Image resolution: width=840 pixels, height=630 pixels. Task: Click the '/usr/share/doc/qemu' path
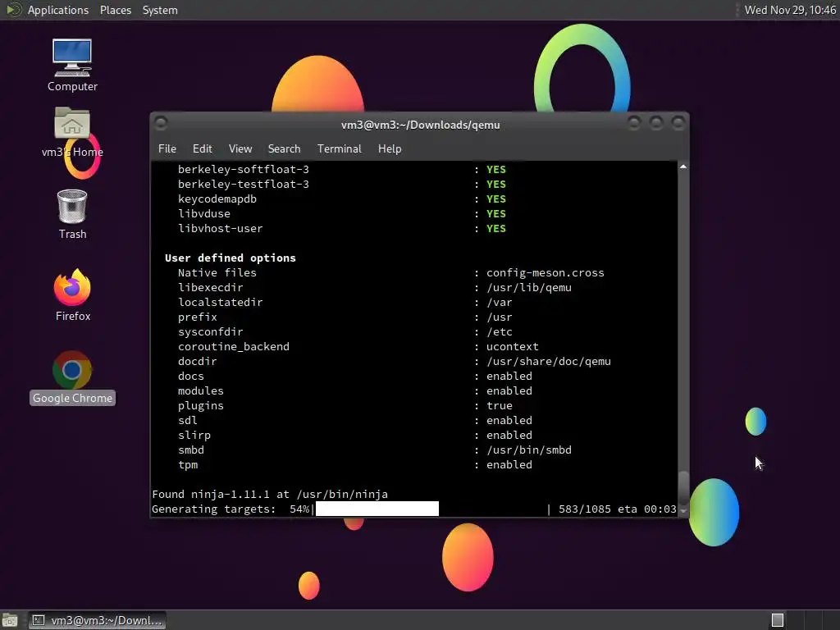pos(549,362)
